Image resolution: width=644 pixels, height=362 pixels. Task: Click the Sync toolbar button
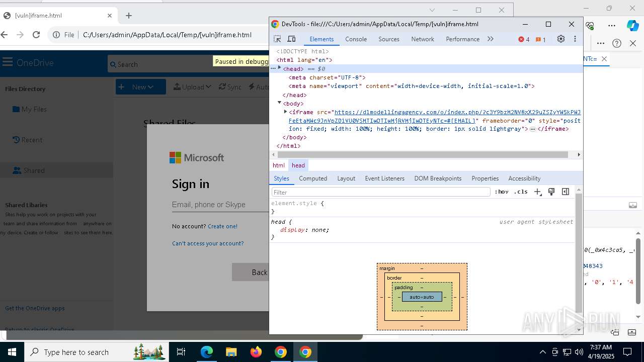pyautogui.click(x=230, y=87)
